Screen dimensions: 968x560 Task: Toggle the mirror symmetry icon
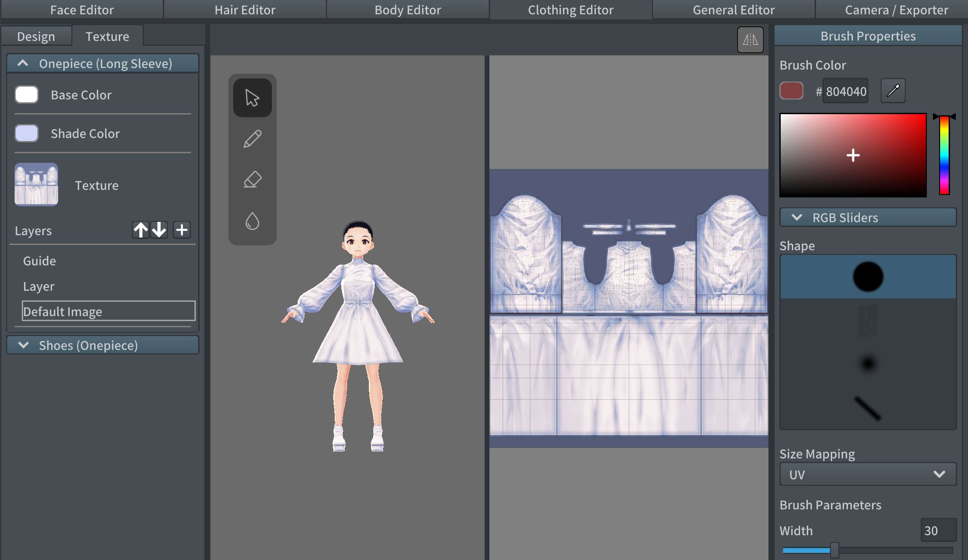[x=750, y=39]
